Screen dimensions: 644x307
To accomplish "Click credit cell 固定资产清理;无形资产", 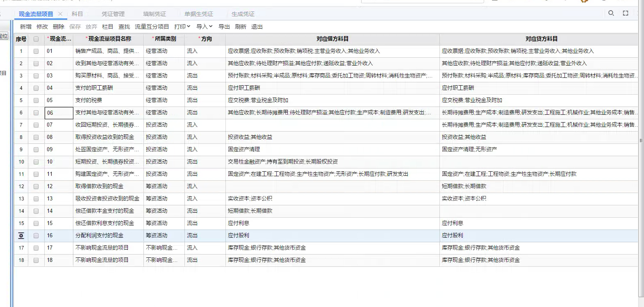I will click(x=539, y=150).
